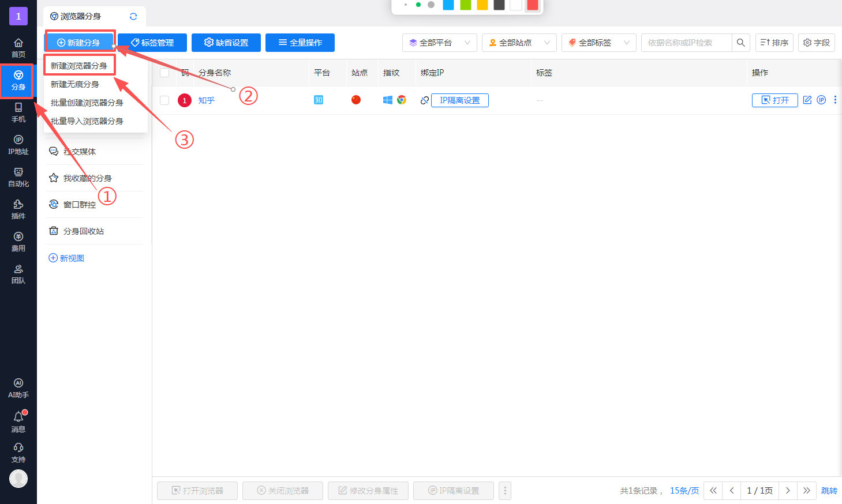This screenshot has width=842, height=504.
Task: Click the IP隔离设置 button in 知乎 row
Action: click(459, 100)
